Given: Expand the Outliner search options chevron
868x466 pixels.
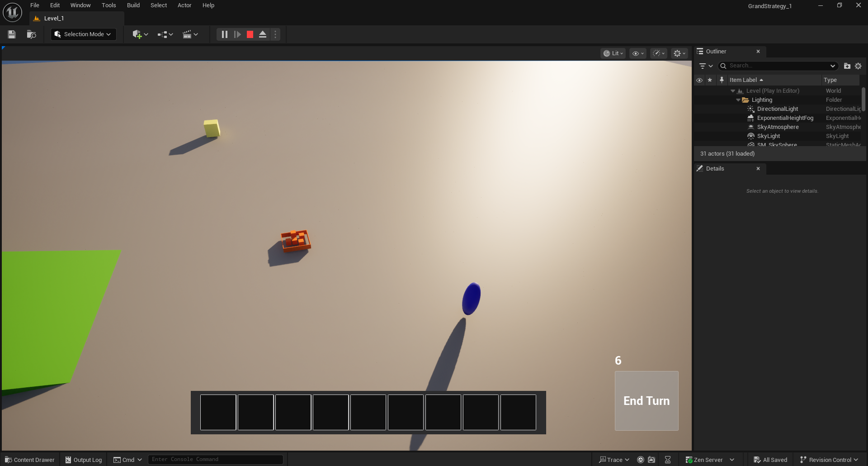Looking at the screenshot, I should coord(833,66).
